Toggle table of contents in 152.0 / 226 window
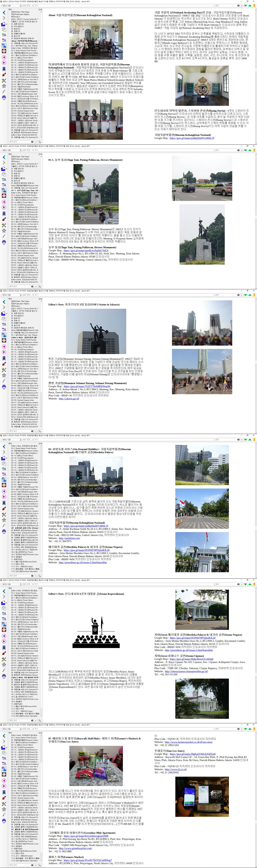Viewport: 257px width, 868px height. tap(4, 769)
